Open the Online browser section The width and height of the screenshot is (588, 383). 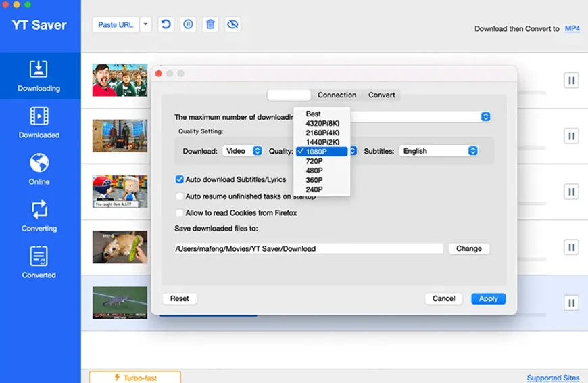click(x=39, y=169)
